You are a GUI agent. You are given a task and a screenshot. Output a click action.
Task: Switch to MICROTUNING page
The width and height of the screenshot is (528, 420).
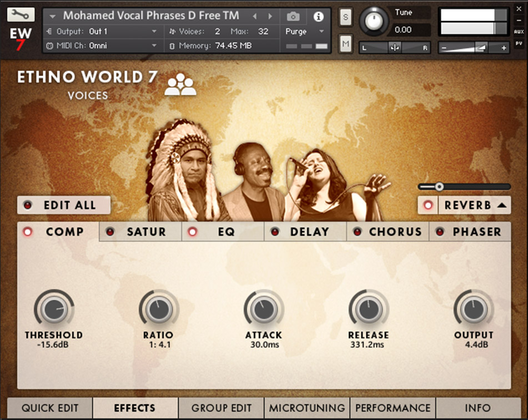[307, 408]
